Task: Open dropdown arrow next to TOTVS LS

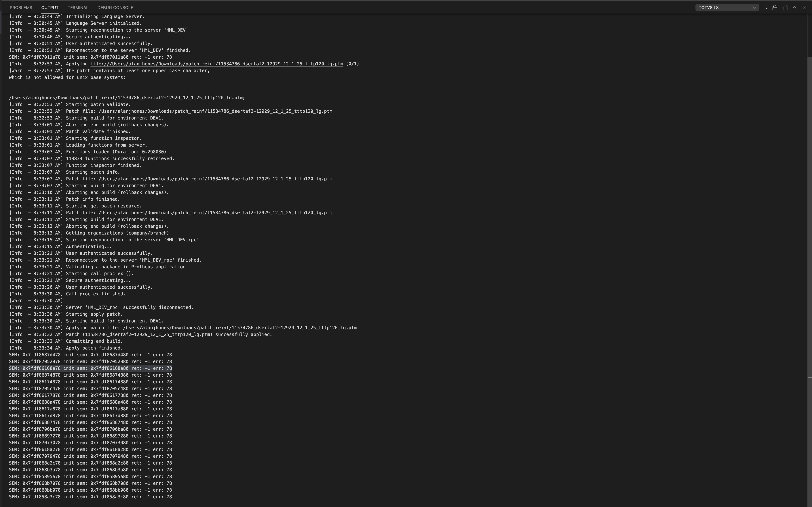Action: [x=754, y=7]
